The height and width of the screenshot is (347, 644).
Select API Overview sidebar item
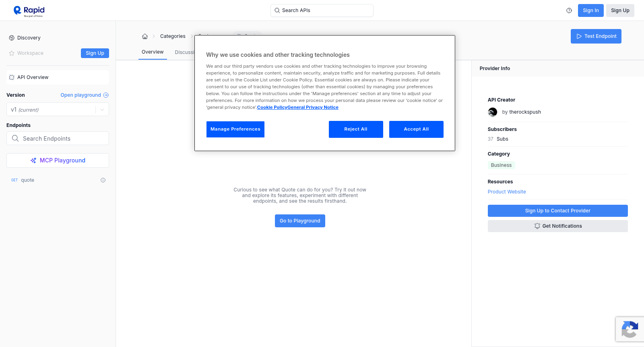58,77
